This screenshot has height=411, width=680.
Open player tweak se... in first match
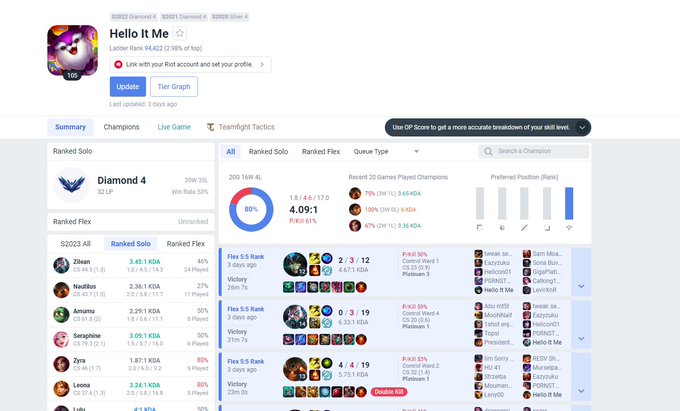pos(498,254)
